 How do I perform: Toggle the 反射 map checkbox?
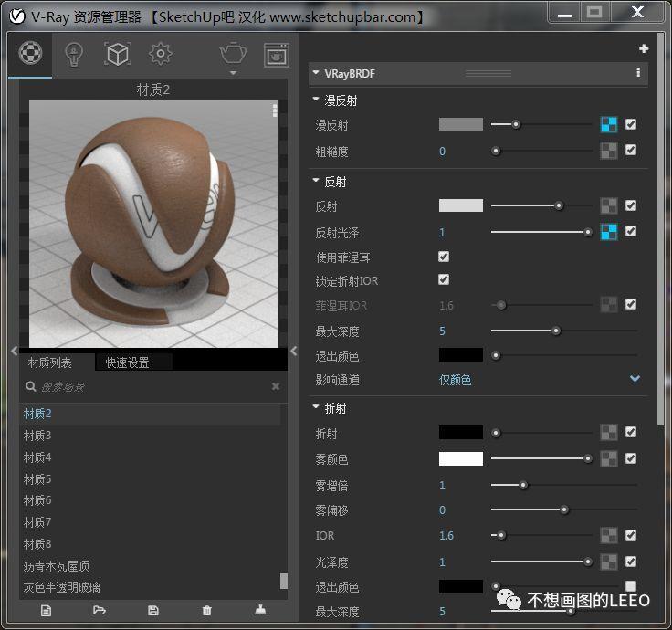click(x=630, y=205)
